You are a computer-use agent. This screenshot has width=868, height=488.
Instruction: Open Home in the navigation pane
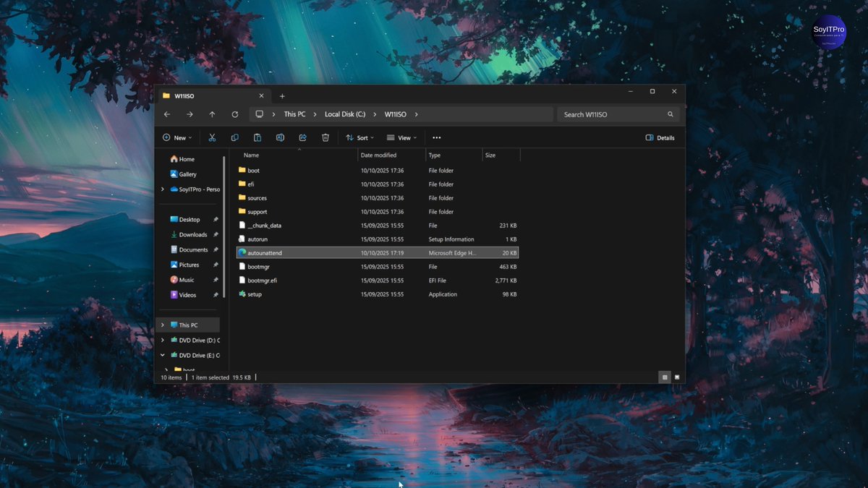click(182, 159)
